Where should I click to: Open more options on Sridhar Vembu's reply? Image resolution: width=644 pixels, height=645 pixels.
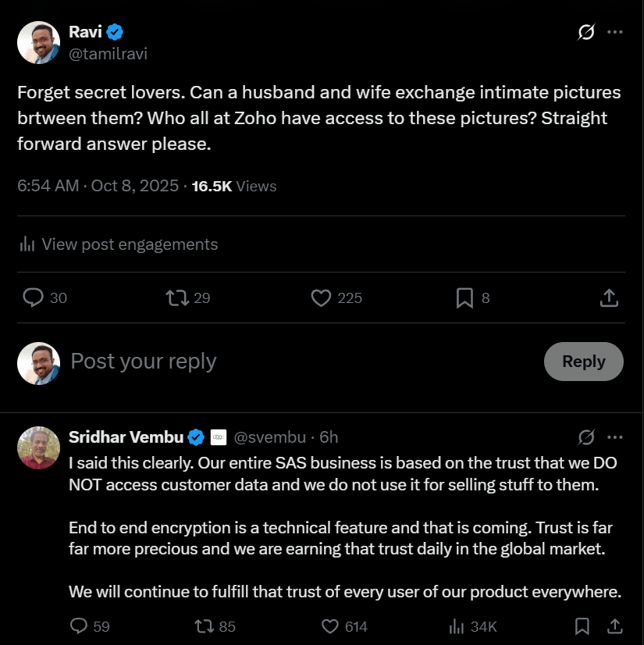pyautogui.click(x=615, y=437)
